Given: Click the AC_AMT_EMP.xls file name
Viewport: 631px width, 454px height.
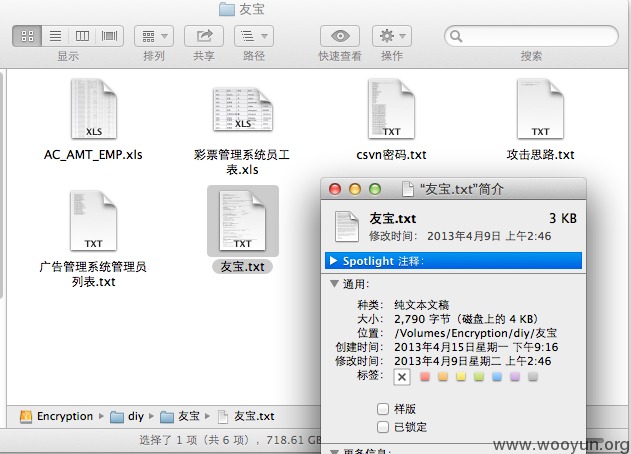Looking at the screenshot, I should [93, 155].
